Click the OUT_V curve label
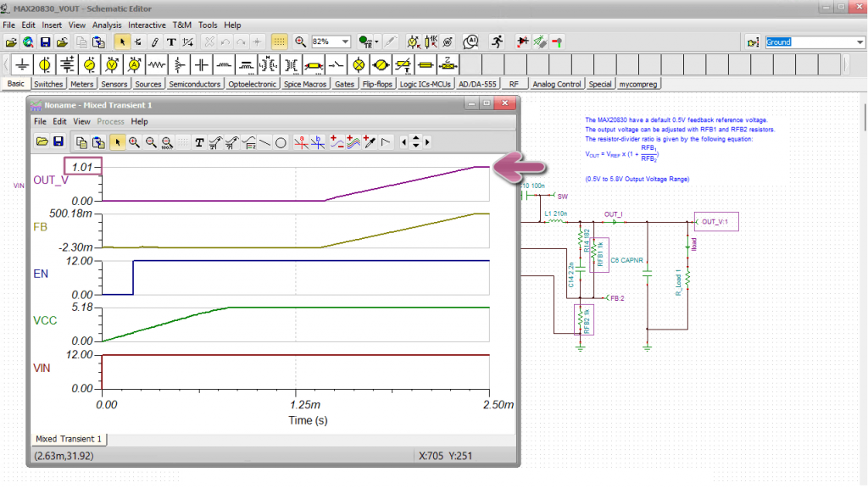The width and height of the screenshot is (868, 488). pyautogui.click(x=51, y=180)
